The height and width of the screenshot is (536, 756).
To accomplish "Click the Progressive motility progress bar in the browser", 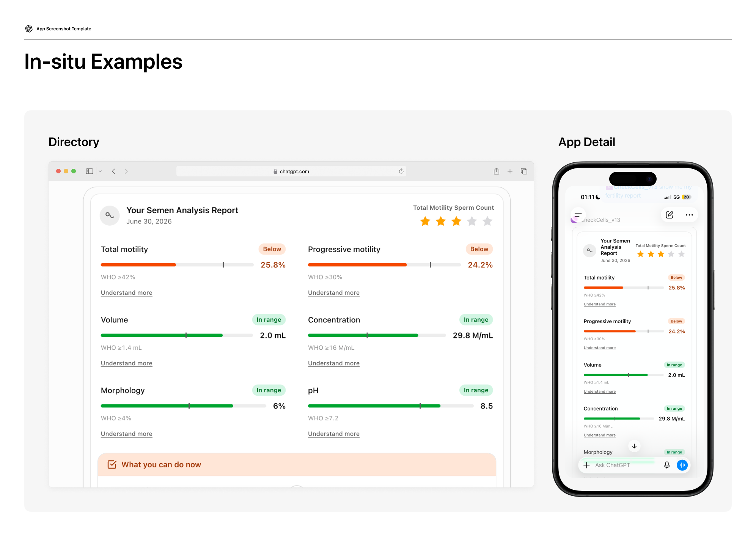I will pos(384,265).
